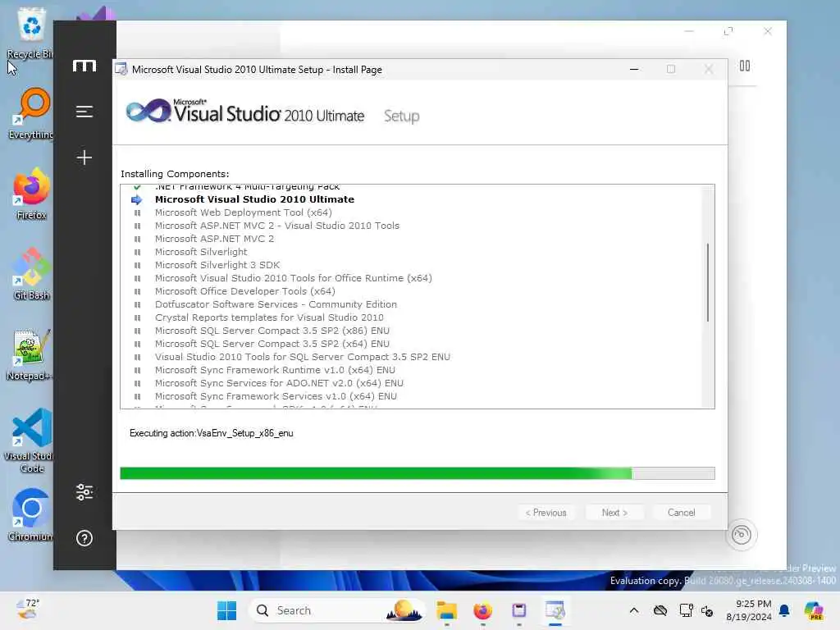840x630 pixels.
Task: Select Microsoft Office Developer Tools (x64) row
Action: tap(244, 291)
